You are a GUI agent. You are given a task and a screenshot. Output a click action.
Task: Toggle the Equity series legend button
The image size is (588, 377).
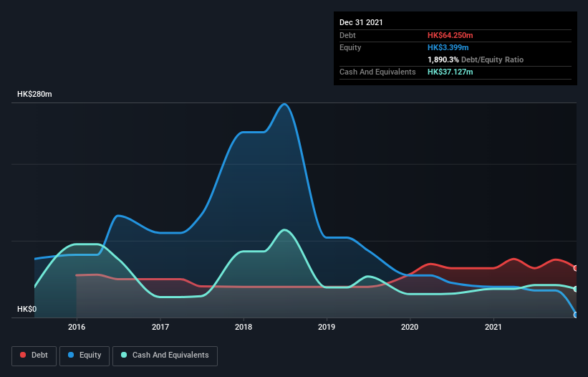pos(85,355)
